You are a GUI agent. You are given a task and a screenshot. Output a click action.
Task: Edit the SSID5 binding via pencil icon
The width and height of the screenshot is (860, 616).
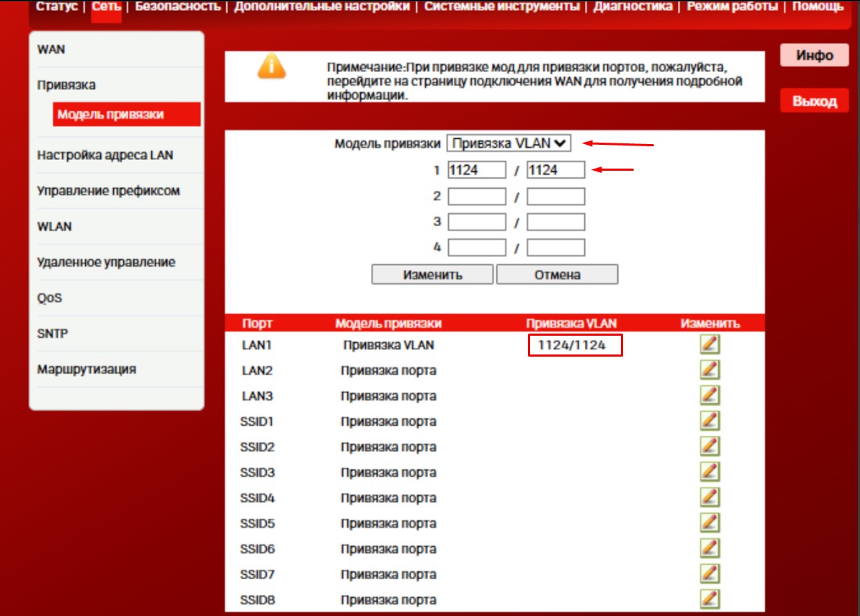[709, 523]
